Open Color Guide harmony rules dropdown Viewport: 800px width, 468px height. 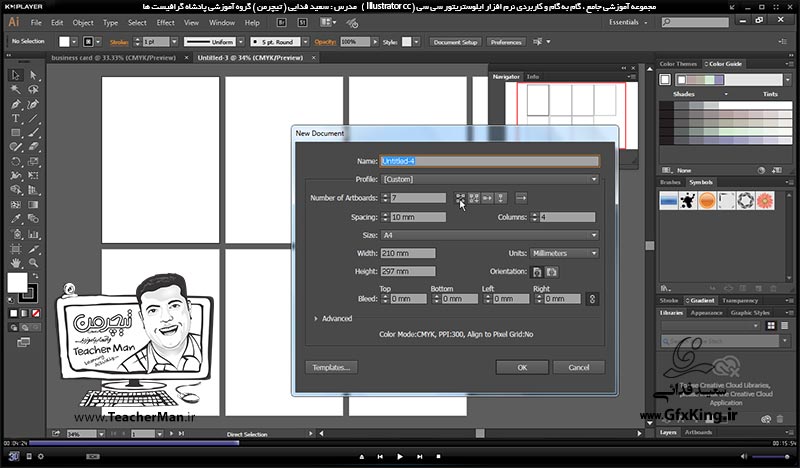pos(788,80)
